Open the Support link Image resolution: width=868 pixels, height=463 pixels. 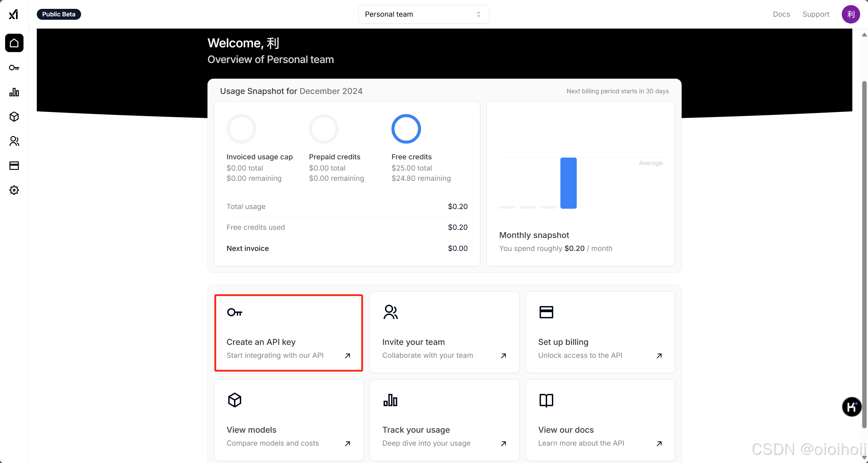coord(816,14)
